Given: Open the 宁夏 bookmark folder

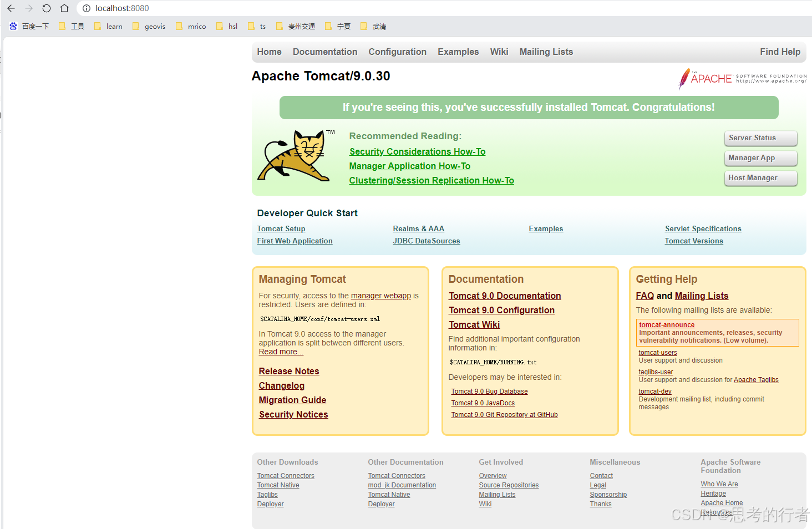Looking at the screenshot, I should coord(338,26).
